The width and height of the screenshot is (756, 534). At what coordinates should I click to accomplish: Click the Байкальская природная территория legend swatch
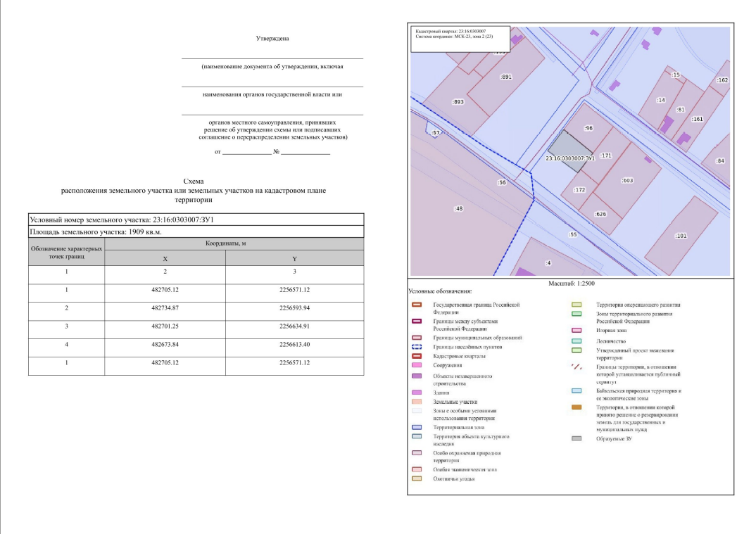coord(577,391)
